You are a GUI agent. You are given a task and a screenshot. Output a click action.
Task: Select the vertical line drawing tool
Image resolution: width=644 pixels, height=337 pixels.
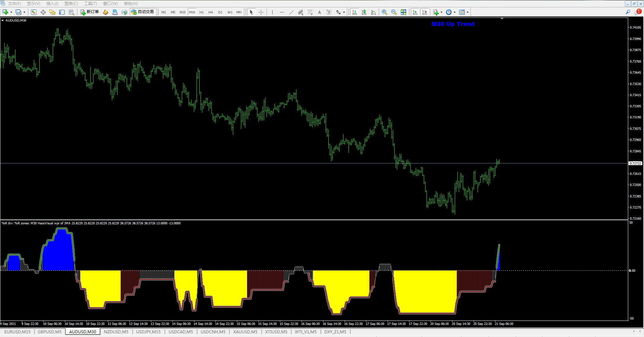pos(272,12)
